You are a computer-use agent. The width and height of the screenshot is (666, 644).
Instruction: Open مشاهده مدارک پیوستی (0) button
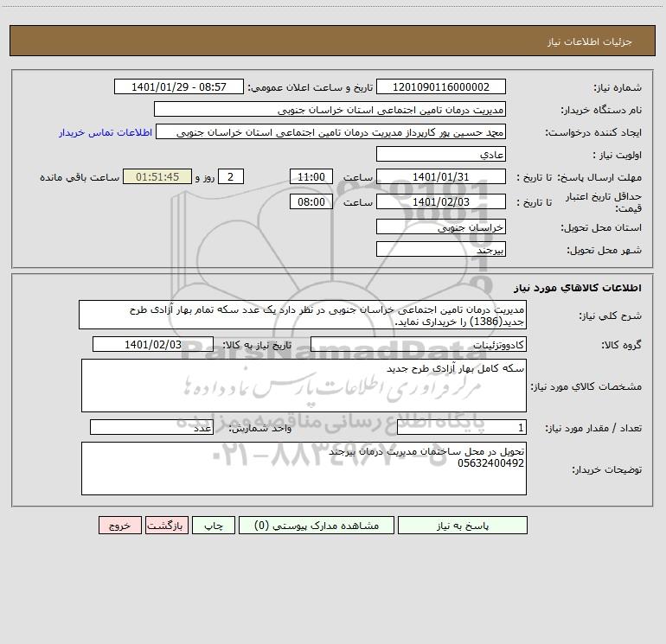click(x=317, y=525)
